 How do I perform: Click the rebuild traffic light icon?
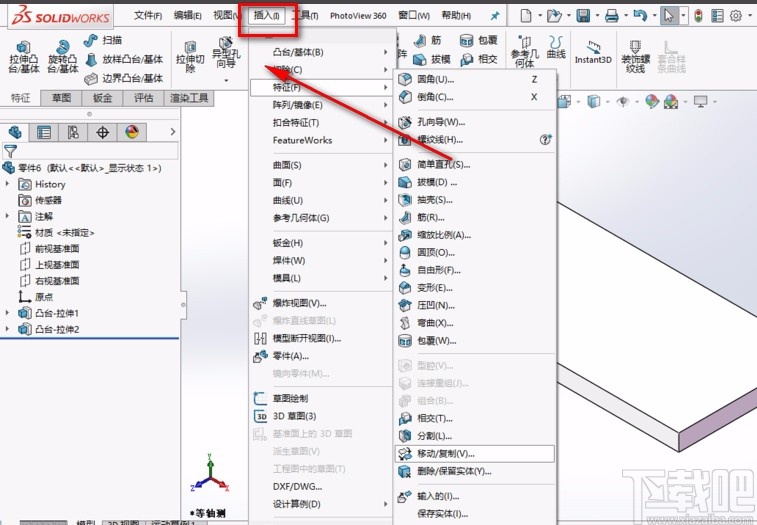tap(698, 16)
